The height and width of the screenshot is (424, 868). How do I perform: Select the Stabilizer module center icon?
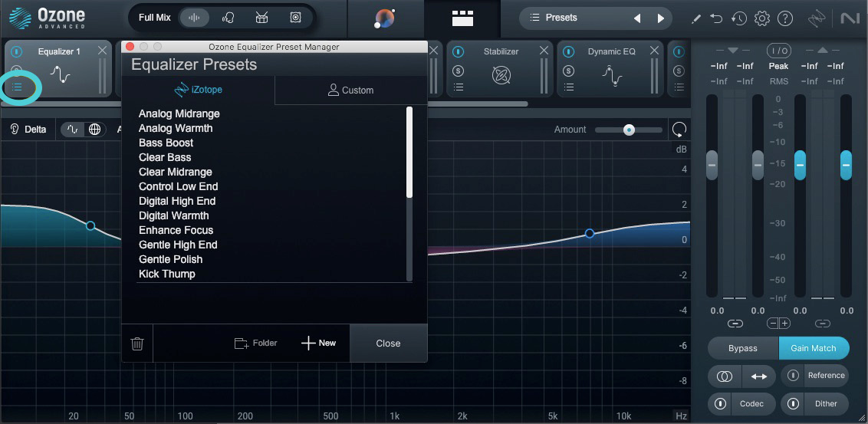coord(501,74)
